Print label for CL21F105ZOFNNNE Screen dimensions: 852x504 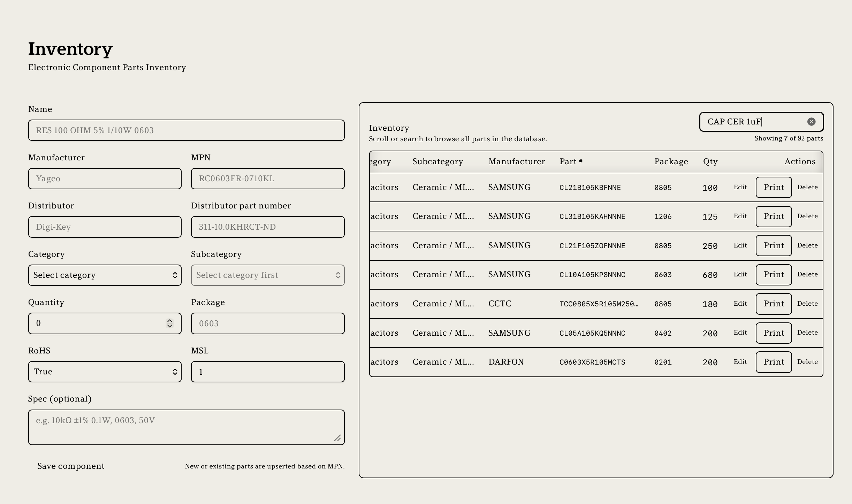[x=774, y=245]
